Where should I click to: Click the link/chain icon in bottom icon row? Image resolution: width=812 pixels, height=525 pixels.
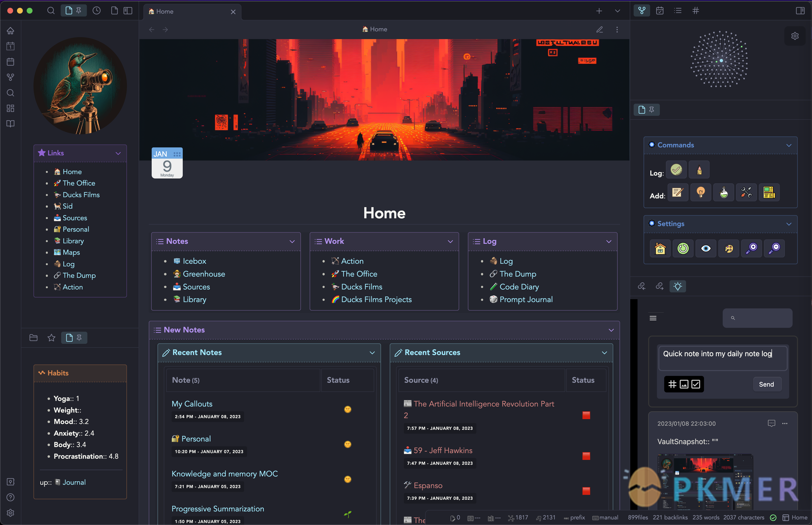(x=642, y=286)
